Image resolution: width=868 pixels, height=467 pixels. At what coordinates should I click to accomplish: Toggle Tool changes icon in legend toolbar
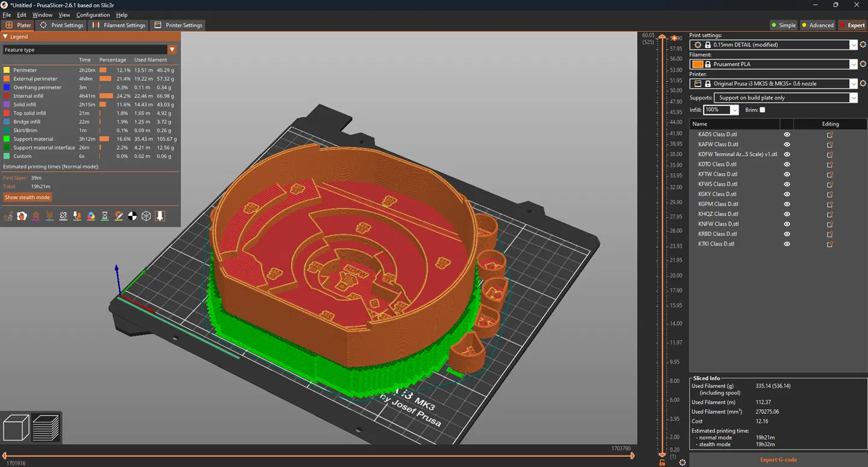coord(77,216)
